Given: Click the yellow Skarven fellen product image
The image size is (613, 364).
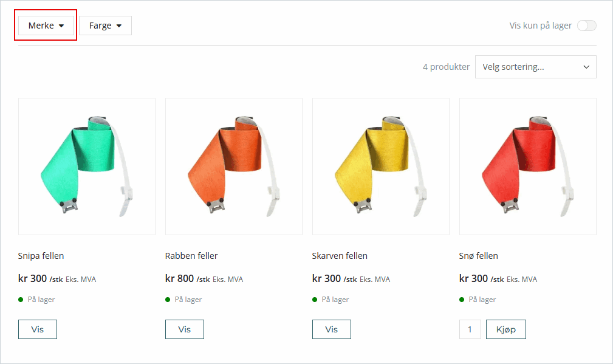Looking at the screenshot, I should coord(381,167).
